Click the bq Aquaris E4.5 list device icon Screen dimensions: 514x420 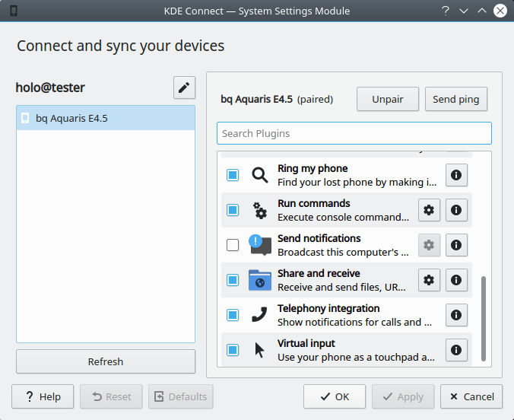tap(25, 118)
